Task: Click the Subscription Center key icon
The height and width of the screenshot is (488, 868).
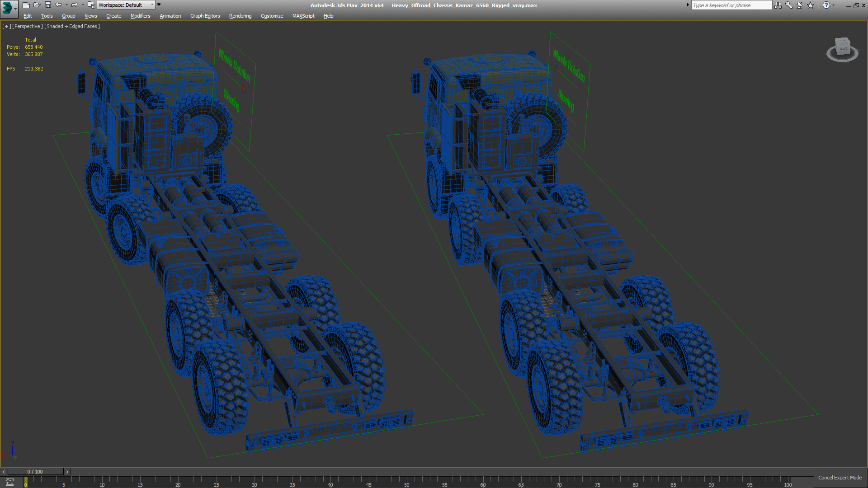Action: click(789, 5)
